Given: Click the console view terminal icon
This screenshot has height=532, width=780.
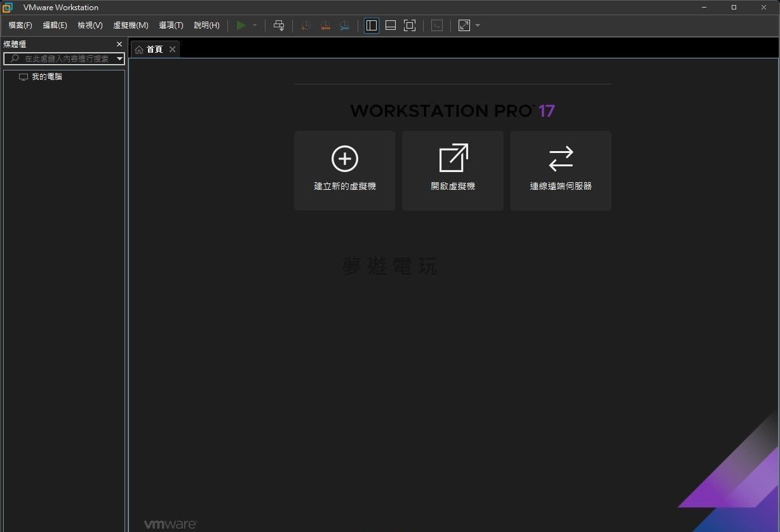Looking at the screenshot, I should click(x=437, y=25).
